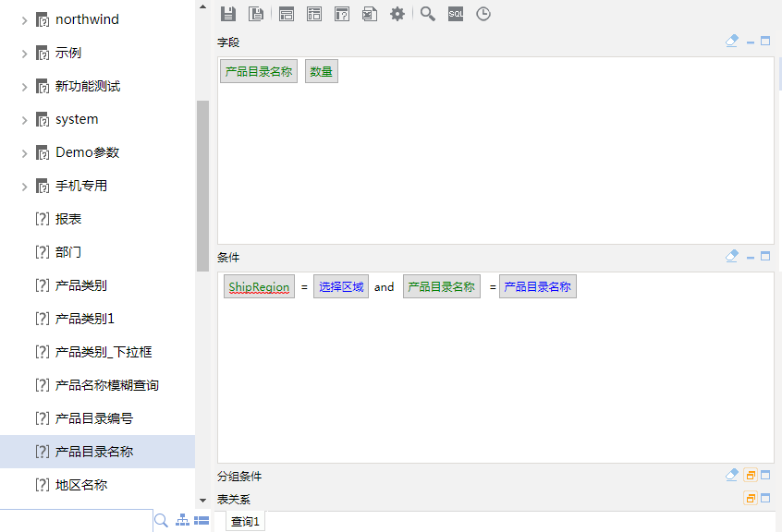Open the parameter layout icon with question mark
This screenshot has height=532, width=782.
(x=342, y=14)
